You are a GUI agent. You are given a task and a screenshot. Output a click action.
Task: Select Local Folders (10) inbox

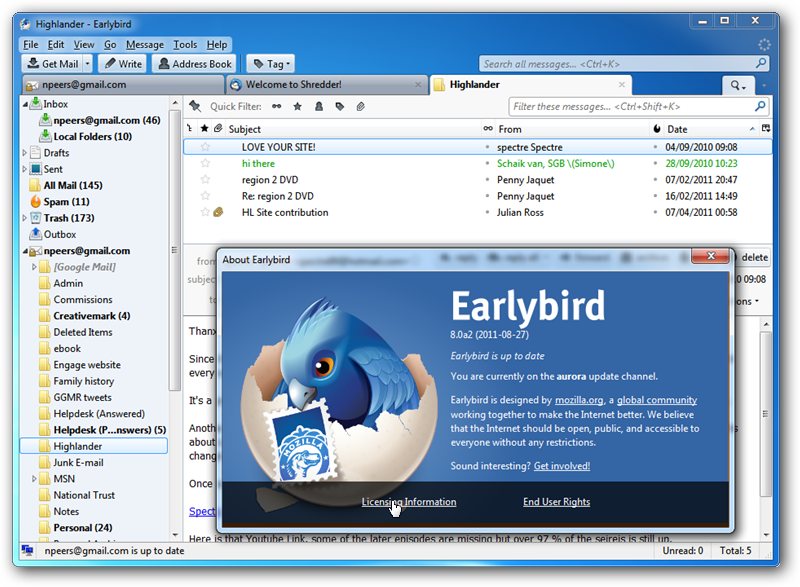click(x=92, y=136)
